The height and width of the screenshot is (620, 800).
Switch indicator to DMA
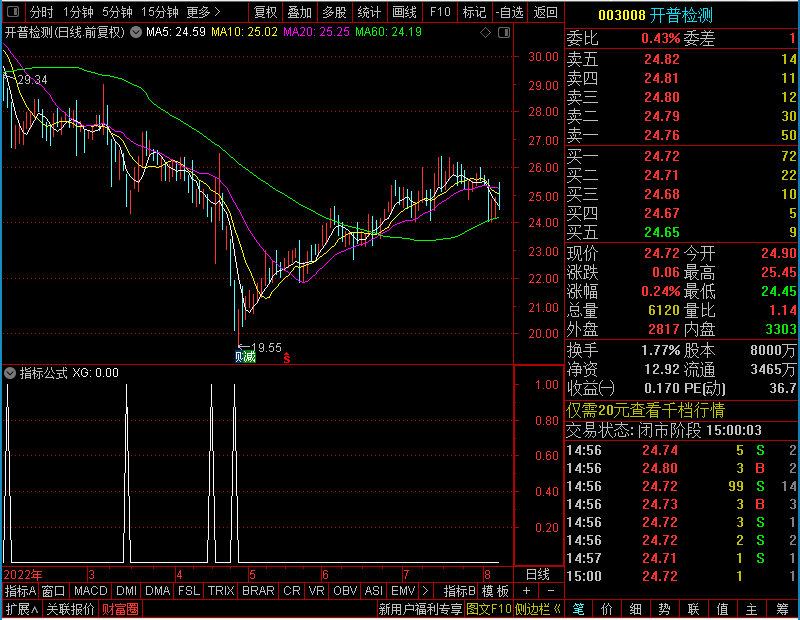pyautogui.click(x=157, y=591)
